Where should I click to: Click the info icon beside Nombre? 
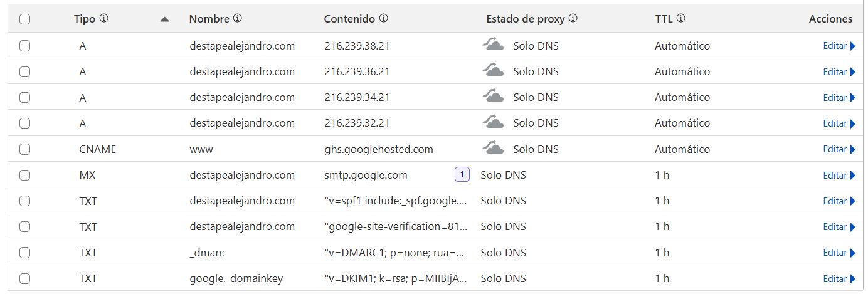(238, 19)
